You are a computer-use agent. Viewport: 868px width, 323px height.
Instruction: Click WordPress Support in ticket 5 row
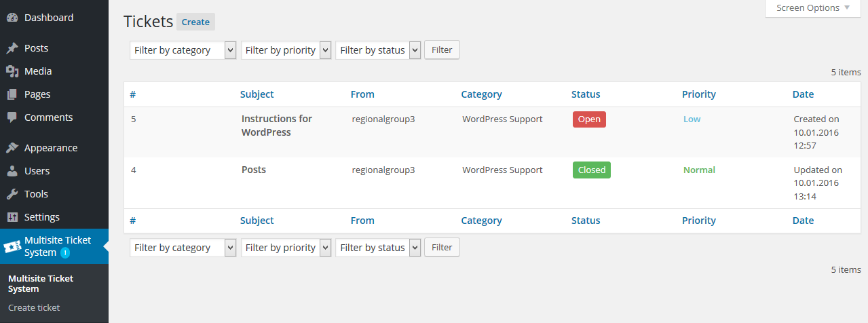point(503,119)
